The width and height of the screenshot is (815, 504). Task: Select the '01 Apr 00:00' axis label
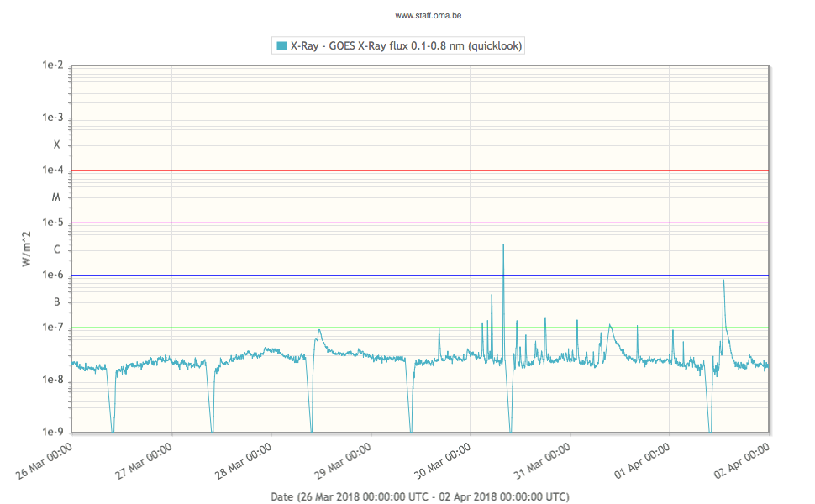643,461
